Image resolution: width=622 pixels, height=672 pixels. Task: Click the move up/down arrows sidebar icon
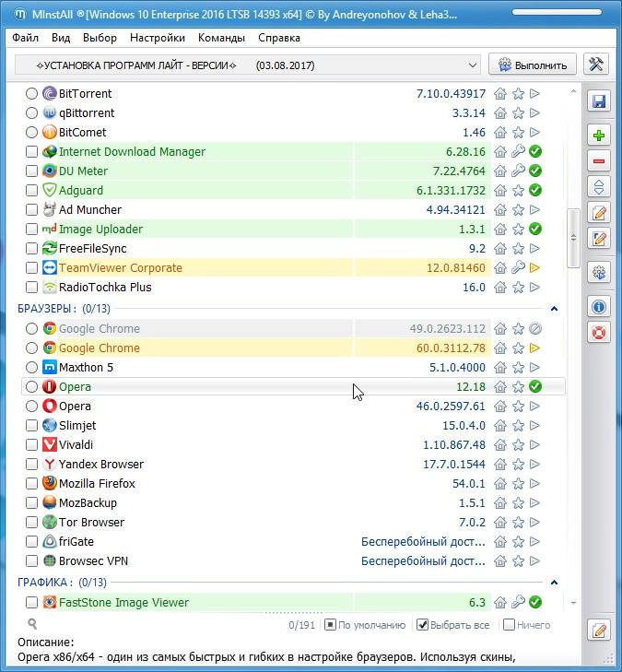[598, 187]
